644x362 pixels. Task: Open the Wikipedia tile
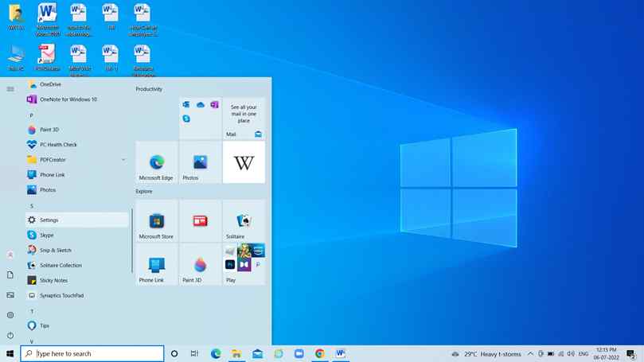click(244, 162)
